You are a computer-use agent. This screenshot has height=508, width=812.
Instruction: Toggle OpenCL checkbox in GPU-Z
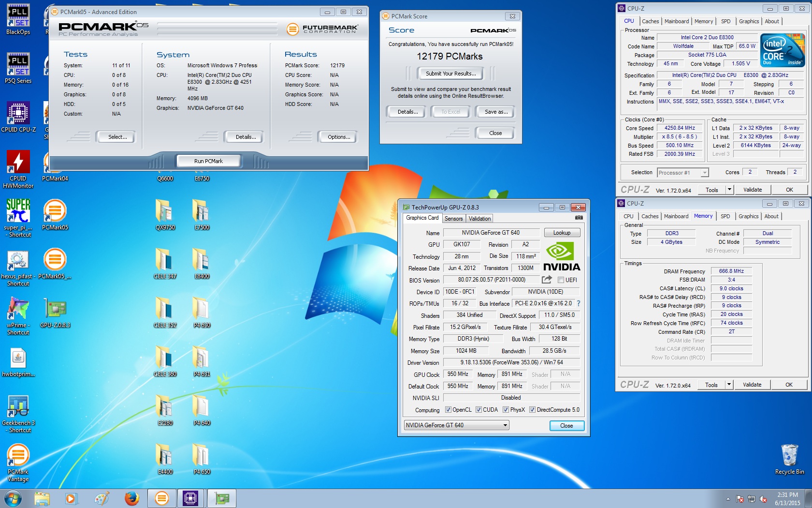pos(448,410)
